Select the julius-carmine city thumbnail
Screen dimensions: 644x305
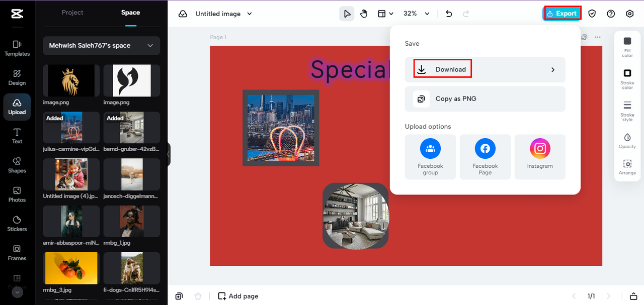pos(71,128)
